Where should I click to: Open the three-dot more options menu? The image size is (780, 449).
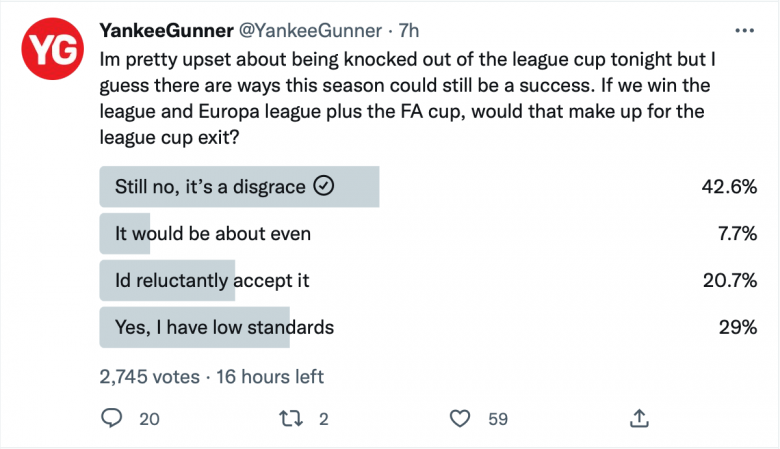(x=744, y=31)
